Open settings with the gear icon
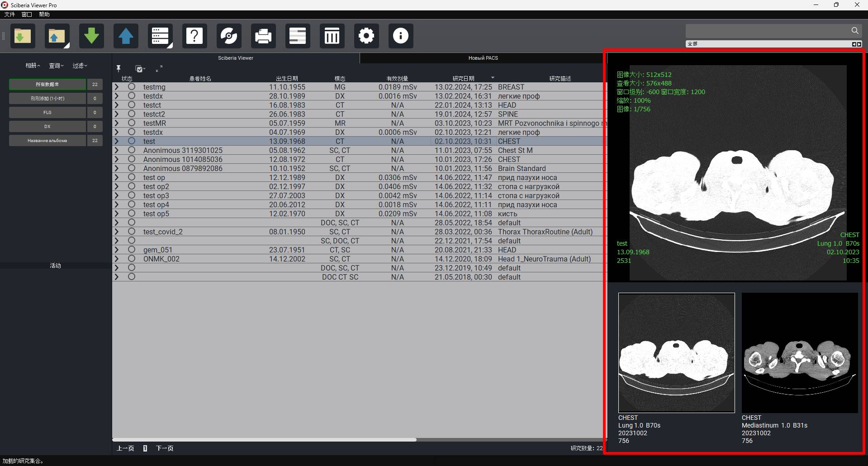868x466 pixels. coord(366,36)
